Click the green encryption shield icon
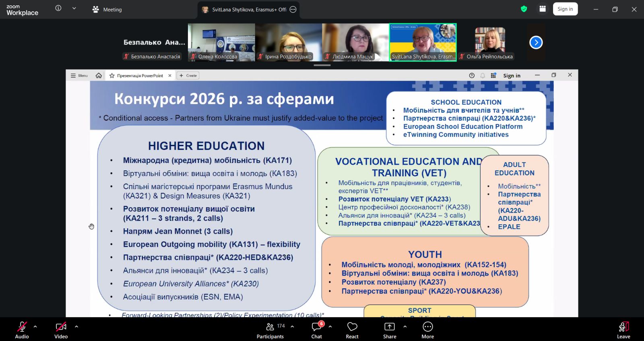 click(x=524, y=9)
